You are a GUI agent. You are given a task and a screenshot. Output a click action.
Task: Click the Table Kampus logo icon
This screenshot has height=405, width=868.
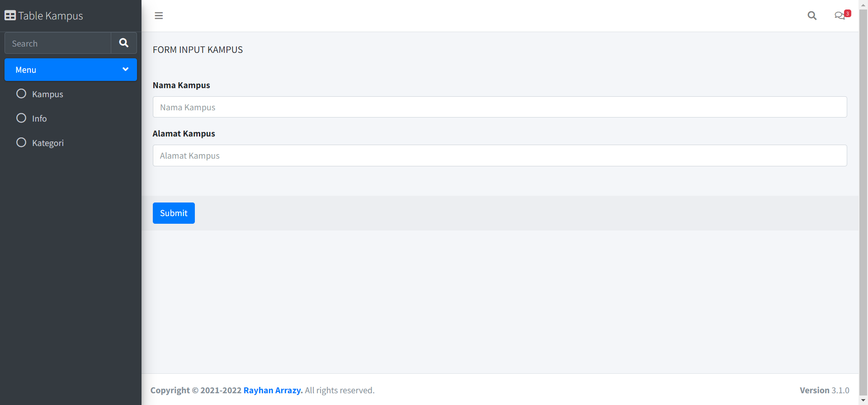click(10, 16)
